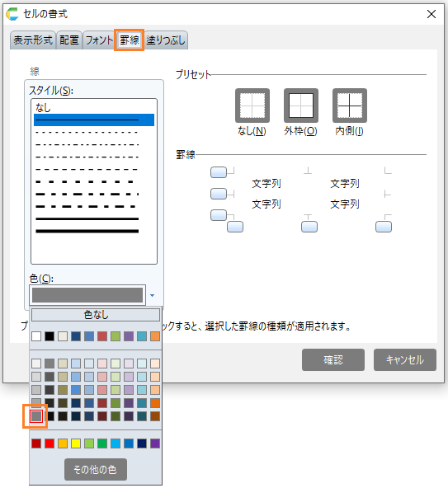Pick purple swatch in theme color row
This screenshot has width=448, height=488.
pyautogui.click(x=129, y=336)
